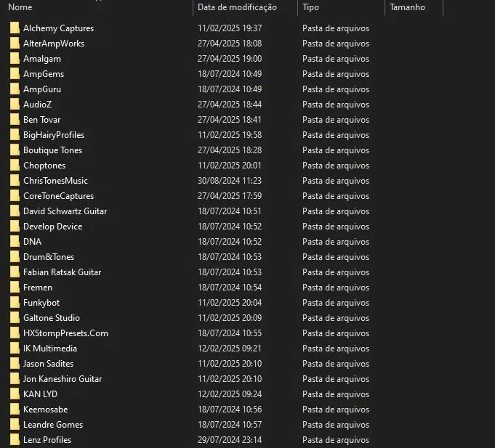Select the Funkybot folder icon

15,303
